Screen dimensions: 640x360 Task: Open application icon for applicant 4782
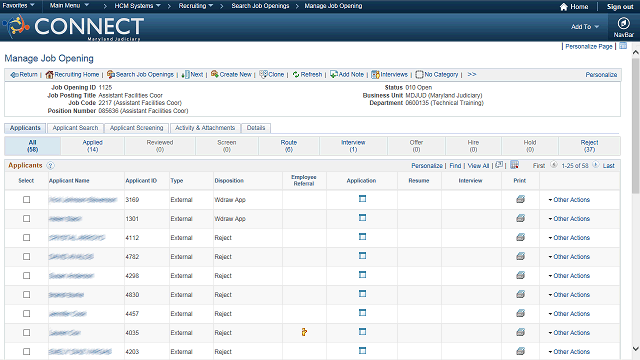(362, 256)
